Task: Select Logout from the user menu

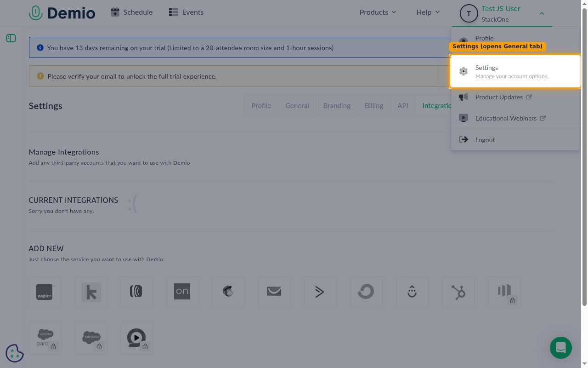Action: pyautogui.click(x=515, y=140)
